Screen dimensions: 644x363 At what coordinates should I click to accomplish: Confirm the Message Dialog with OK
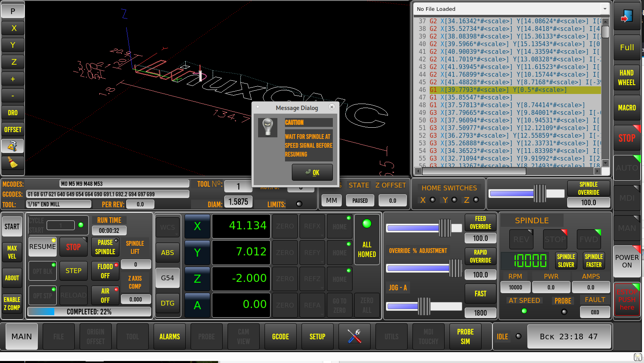point(312,172)
